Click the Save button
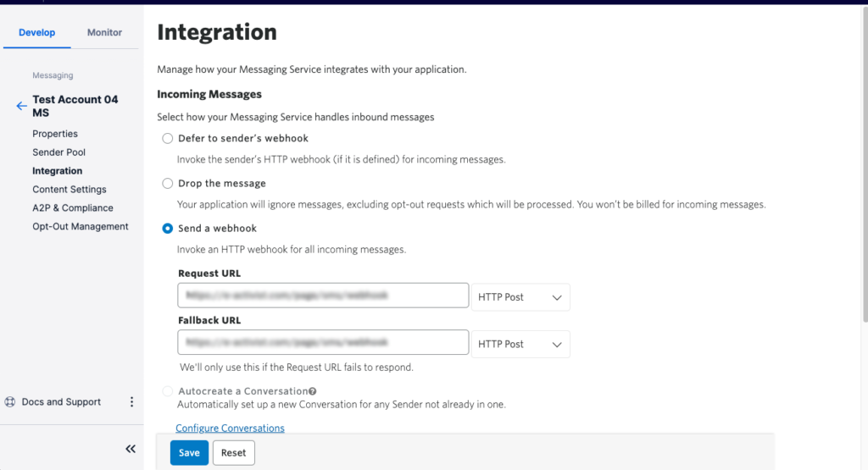This screenshot has height=470, width=868. click(189, 453)
